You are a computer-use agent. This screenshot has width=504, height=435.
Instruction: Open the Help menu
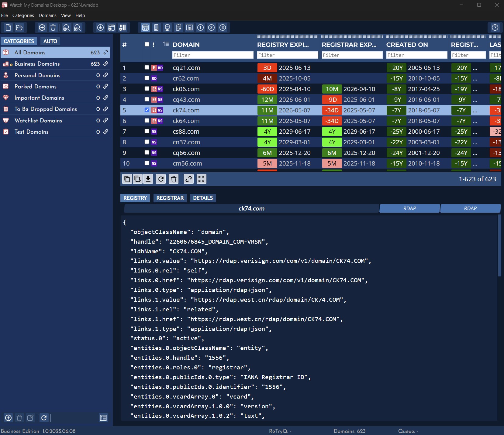point(80,15)
